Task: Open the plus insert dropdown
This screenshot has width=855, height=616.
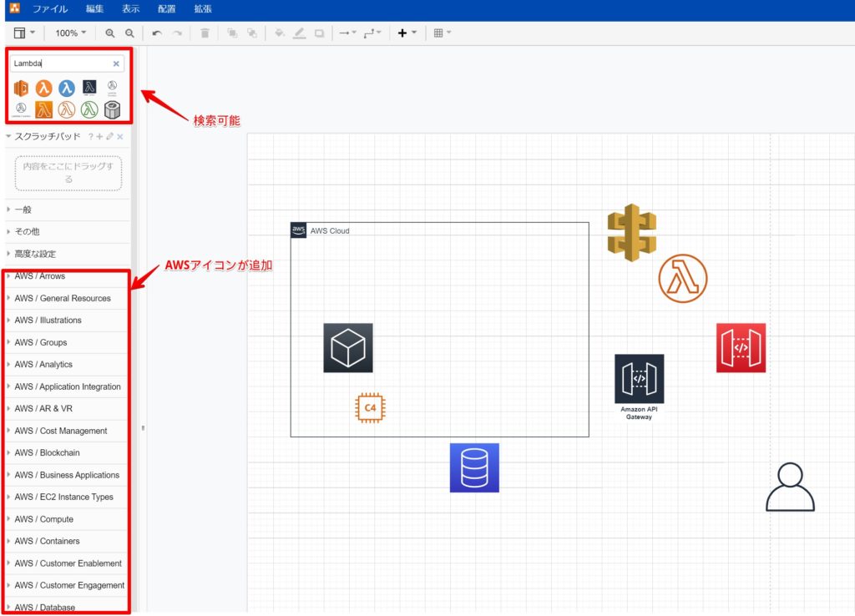Action: [407, 33]
